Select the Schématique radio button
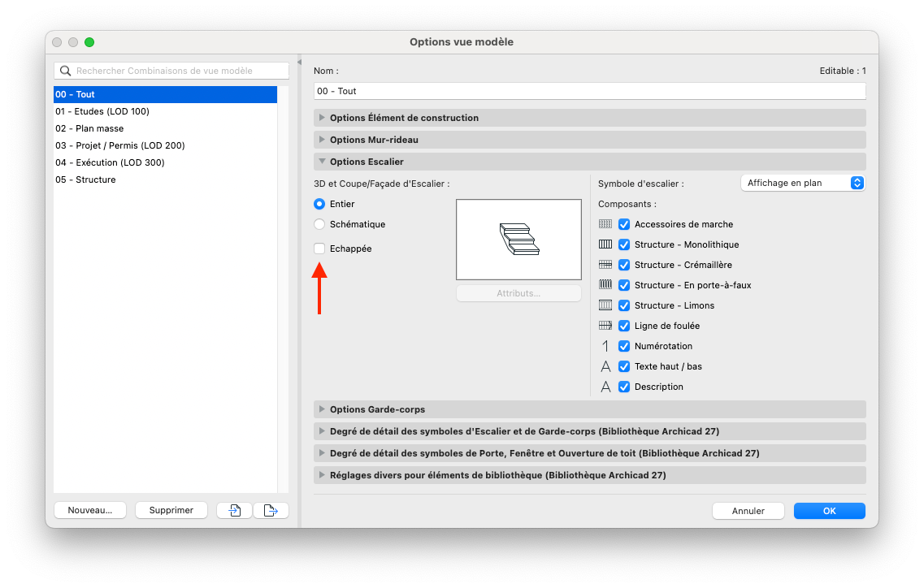This screenshot has width=924, height=588. [x=319, y=224]
